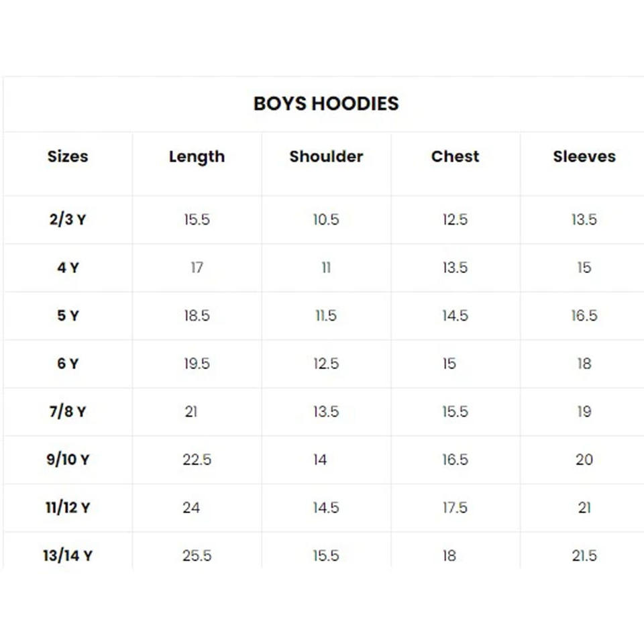Select the 6 Y size row label
The height and width of the screenshot is (644, 644).
68,364
